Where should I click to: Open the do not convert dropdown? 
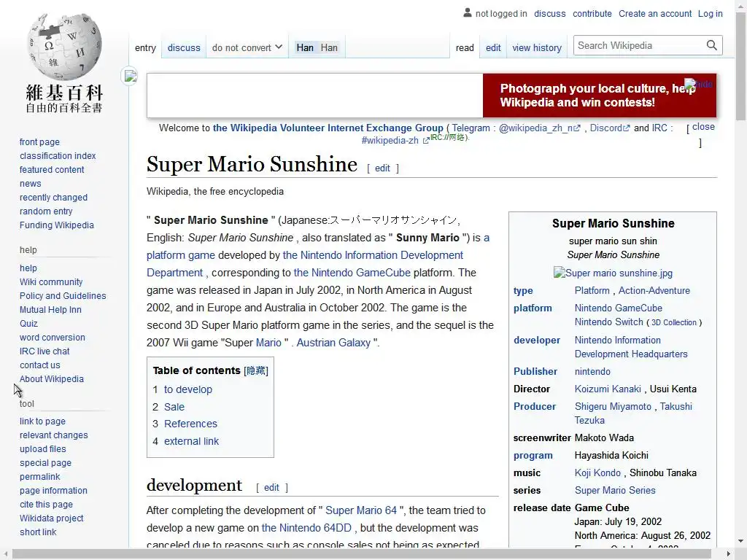(x=247, y=47)
